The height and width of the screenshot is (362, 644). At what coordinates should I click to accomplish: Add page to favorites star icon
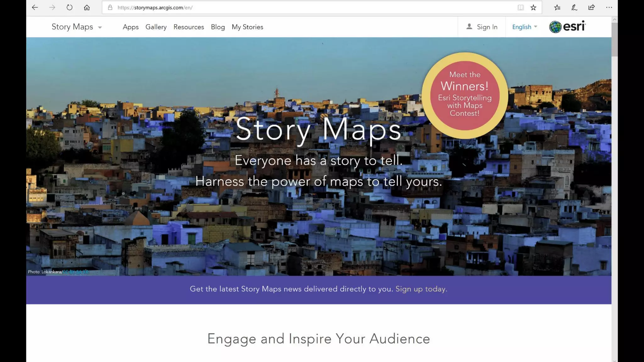pyautogui.click(x=533, y=8)
